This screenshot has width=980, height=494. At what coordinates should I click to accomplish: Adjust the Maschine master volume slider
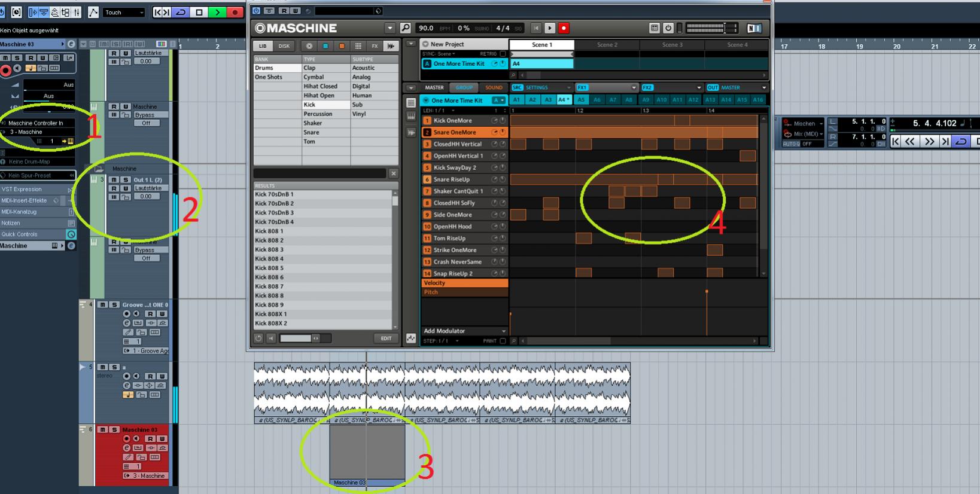(711, 28)
